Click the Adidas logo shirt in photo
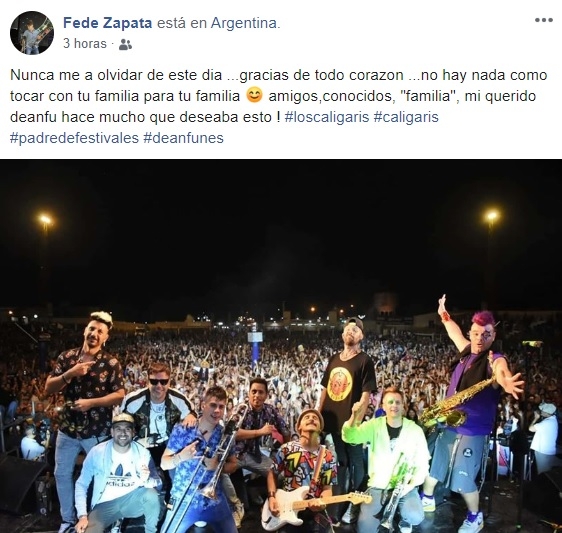This screenshot has height=533, width=562. pos(120,477)
